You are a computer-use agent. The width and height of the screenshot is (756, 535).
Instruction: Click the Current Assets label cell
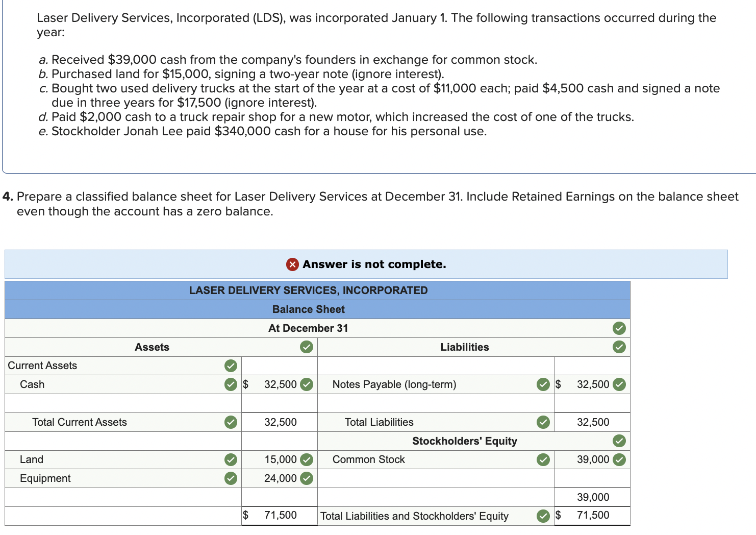(x=123, y=366)
